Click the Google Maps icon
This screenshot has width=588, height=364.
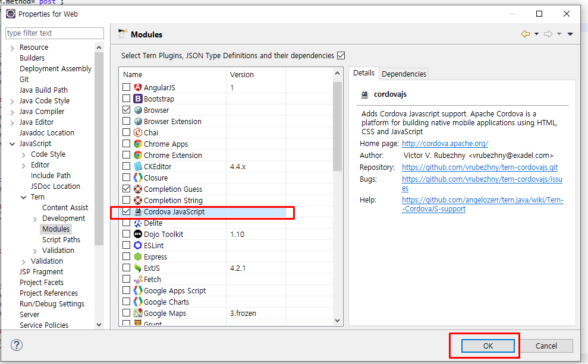pyautogui.click(x=138, y=313)
